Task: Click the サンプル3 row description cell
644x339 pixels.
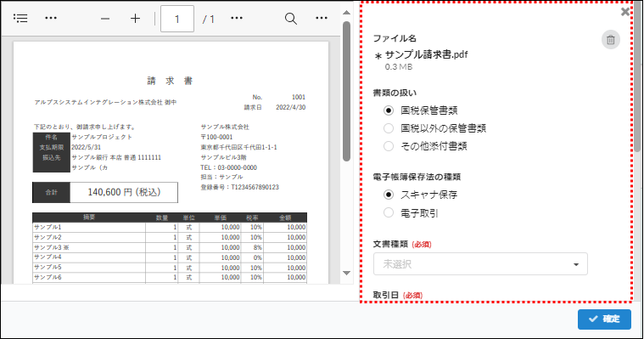Action: [89, 247]
